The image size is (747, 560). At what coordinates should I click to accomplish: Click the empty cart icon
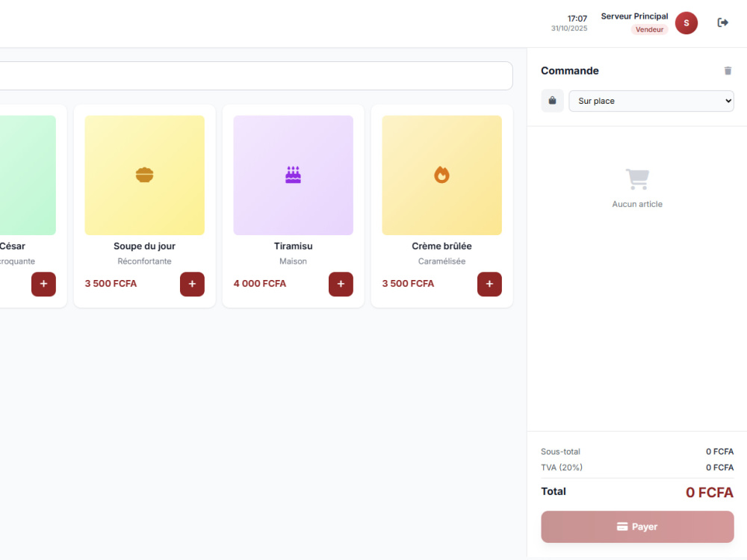(637, 179)
